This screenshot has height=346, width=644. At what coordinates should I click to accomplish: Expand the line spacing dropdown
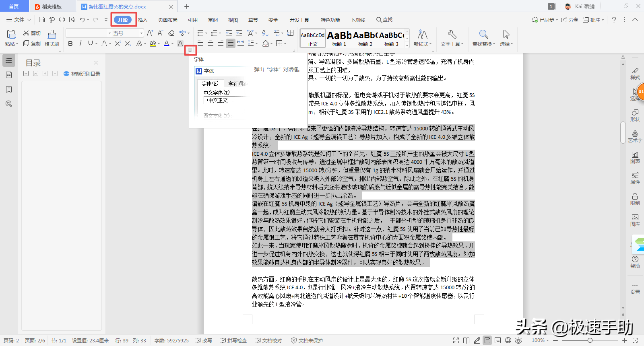256,43
